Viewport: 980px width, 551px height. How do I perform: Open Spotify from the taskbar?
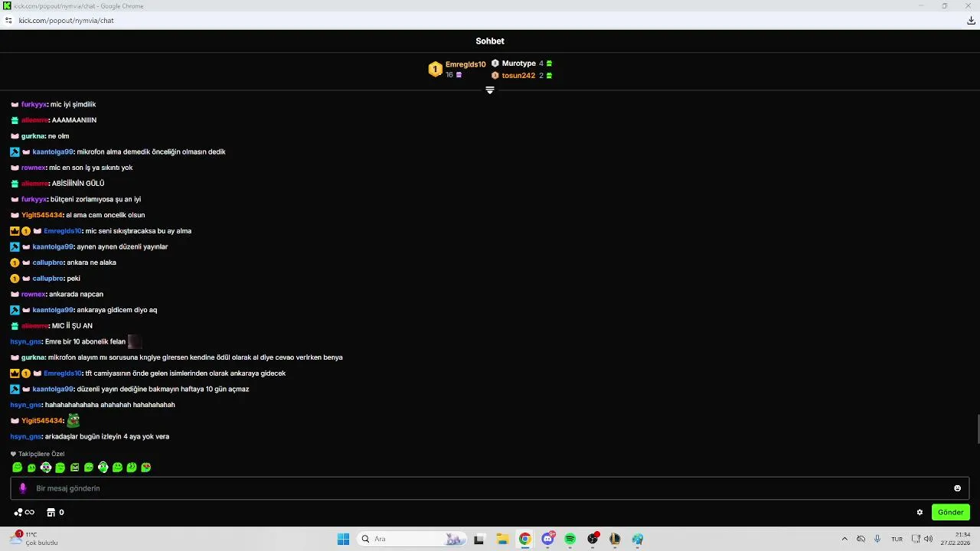point(570,539)
